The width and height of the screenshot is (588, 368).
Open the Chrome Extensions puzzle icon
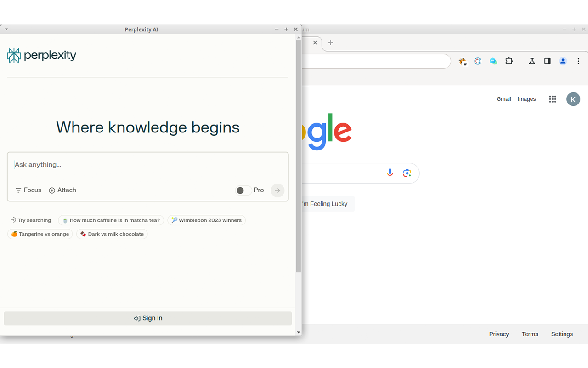pyautogui.click(x=509, y=61)
